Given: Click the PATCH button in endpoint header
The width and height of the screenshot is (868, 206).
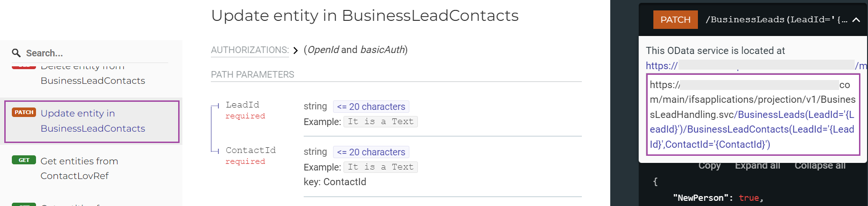Looking at the screenshot, I should pos(675,20).
